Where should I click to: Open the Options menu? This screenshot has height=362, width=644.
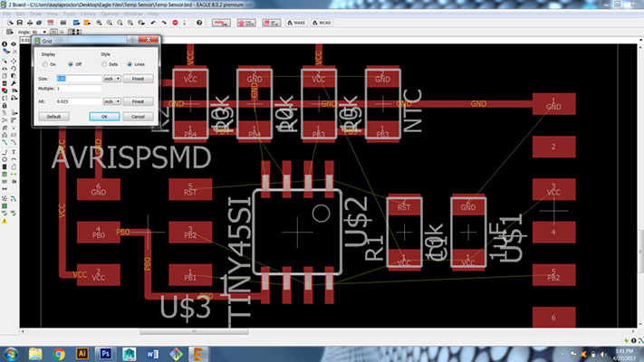[x=110, y=14]
